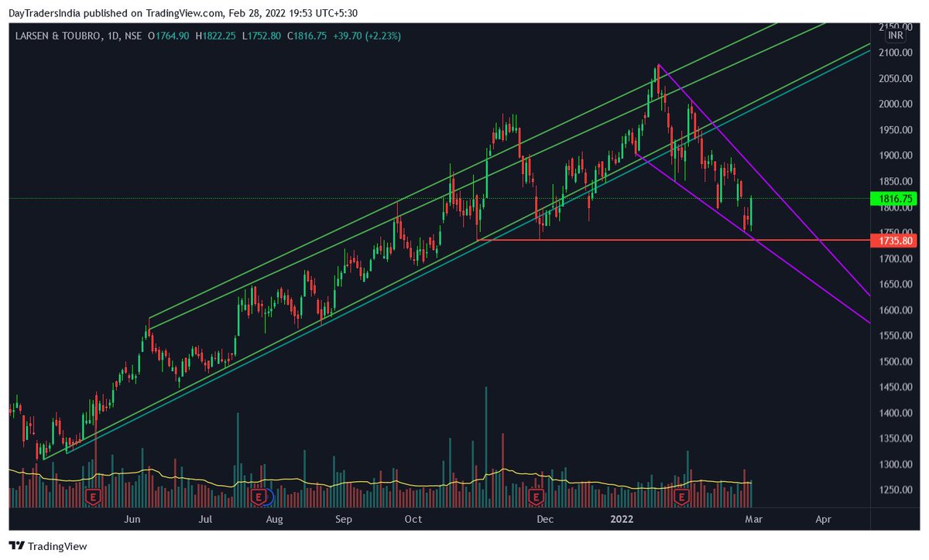The height and width of the screenshot is (560, 929).
Task: Click the 1600.00 price axis label
Action: (x=896, y=310)
